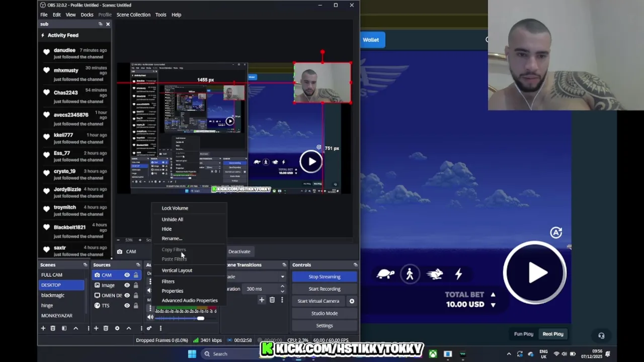Open scene filters icon in Scenes toolbar

tap(64, 328)
